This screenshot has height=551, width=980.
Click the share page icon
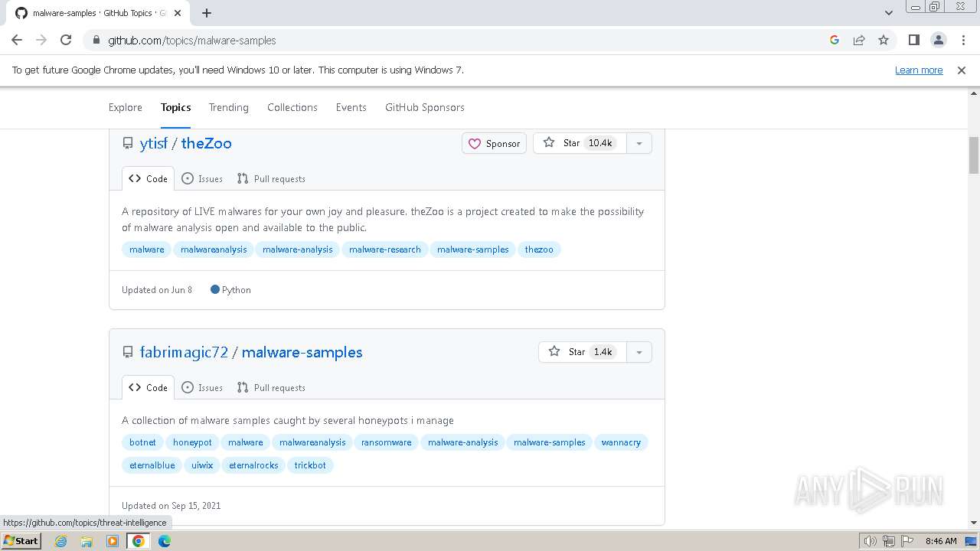pyautogui.click(x=859, y=40)
